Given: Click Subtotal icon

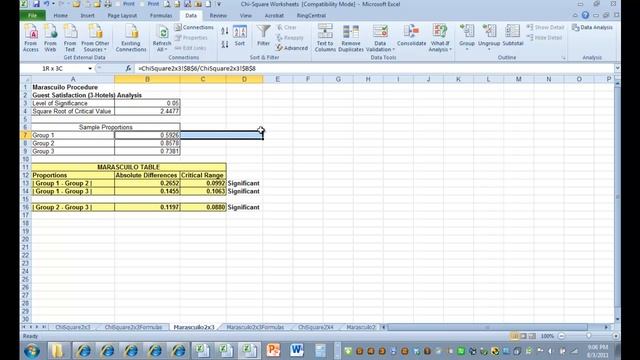Looking at the screenshot, I should (x=513, y=36).
